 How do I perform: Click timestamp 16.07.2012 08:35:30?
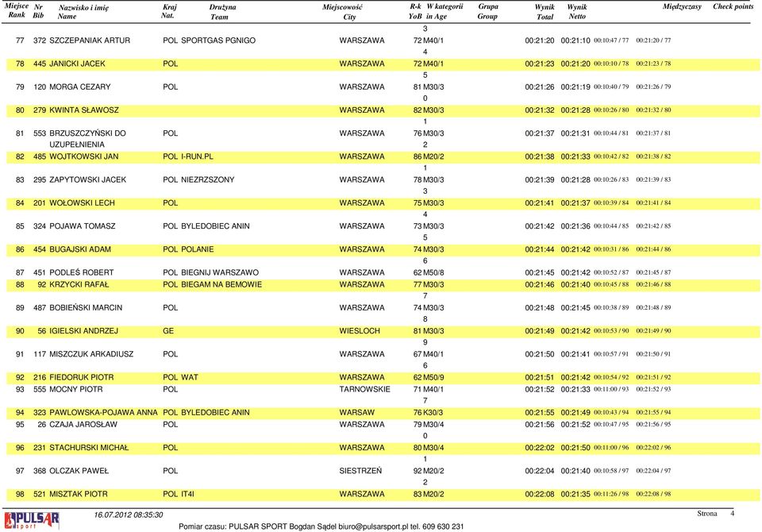click(x=129, y=515)
